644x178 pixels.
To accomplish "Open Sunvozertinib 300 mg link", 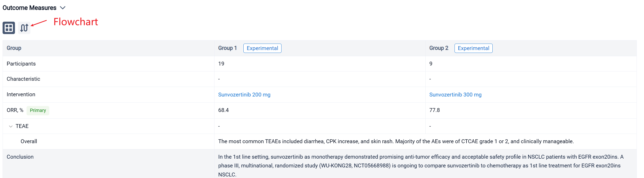I will point(455,95).
